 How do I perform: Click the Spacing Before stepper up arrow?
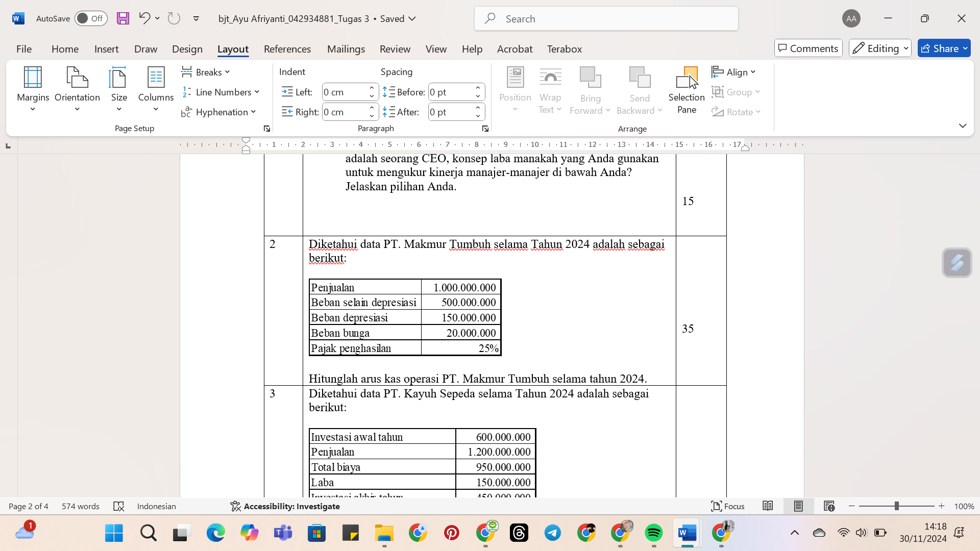478,87
